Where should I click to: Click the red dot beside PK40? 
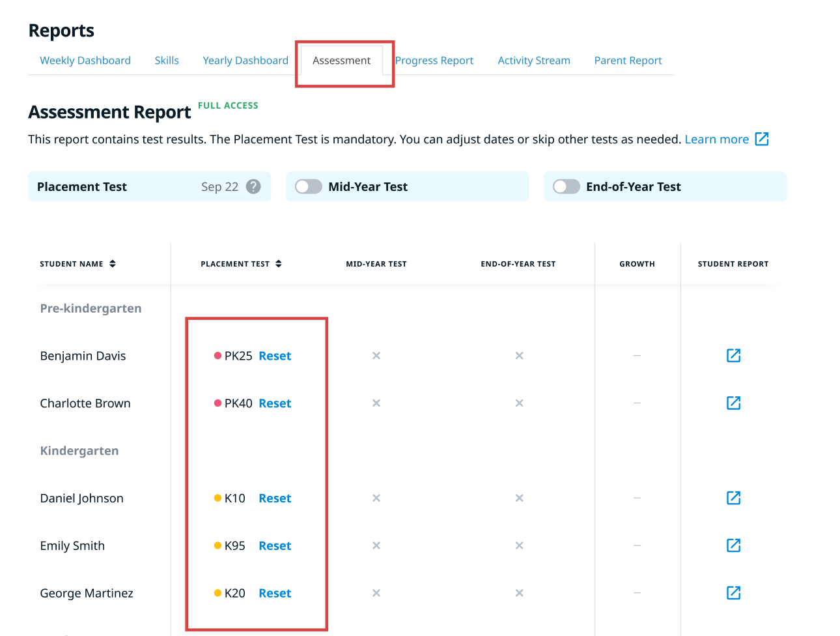pos(218,403)
